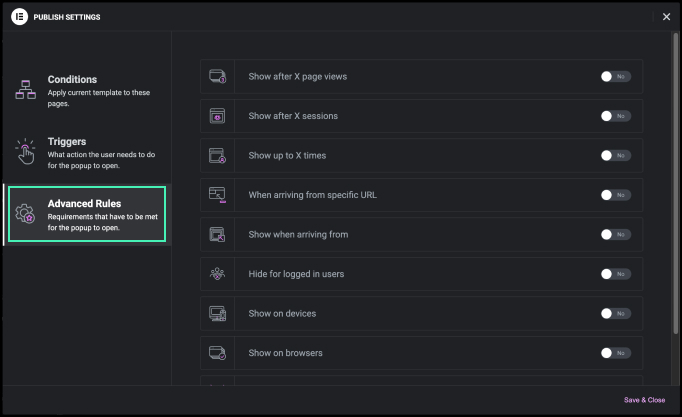Enable the Show on browsers toggle

pos(615,353)
